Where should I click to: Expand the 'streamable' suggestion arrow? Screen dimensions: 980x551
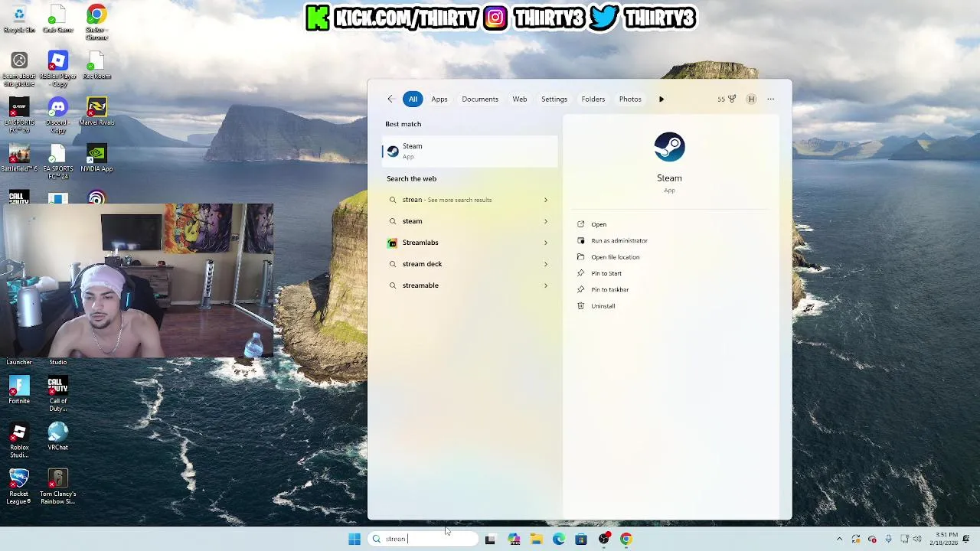click(x=546, y=285)
